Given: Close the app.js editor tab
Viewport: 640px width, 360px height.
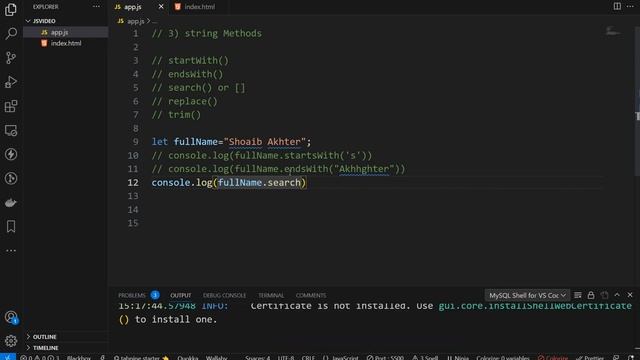Looking at the screenshot, I should [x=161, y=7].
